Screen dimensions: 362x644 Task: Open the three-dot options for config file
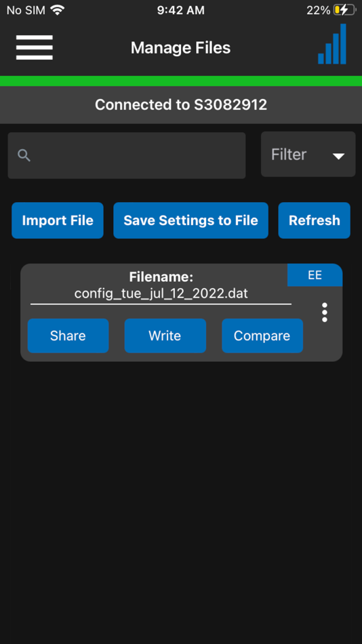[325, 313]
